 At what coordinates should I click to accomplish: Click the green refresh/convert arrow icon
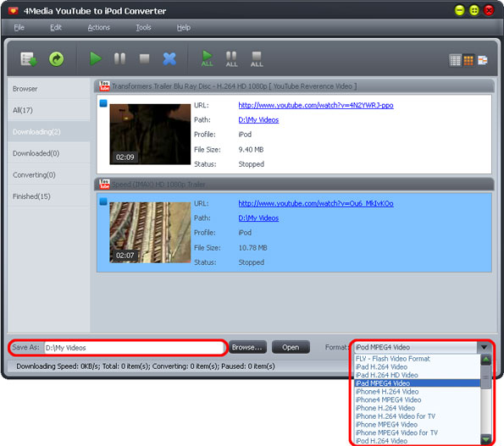[56, 59]
